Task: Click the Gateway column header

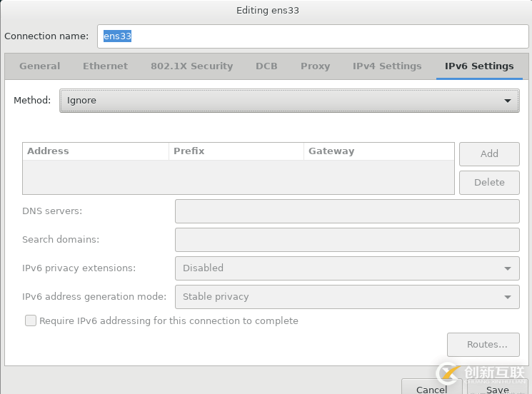Action: pyautogui.click(x=379, y=151)
